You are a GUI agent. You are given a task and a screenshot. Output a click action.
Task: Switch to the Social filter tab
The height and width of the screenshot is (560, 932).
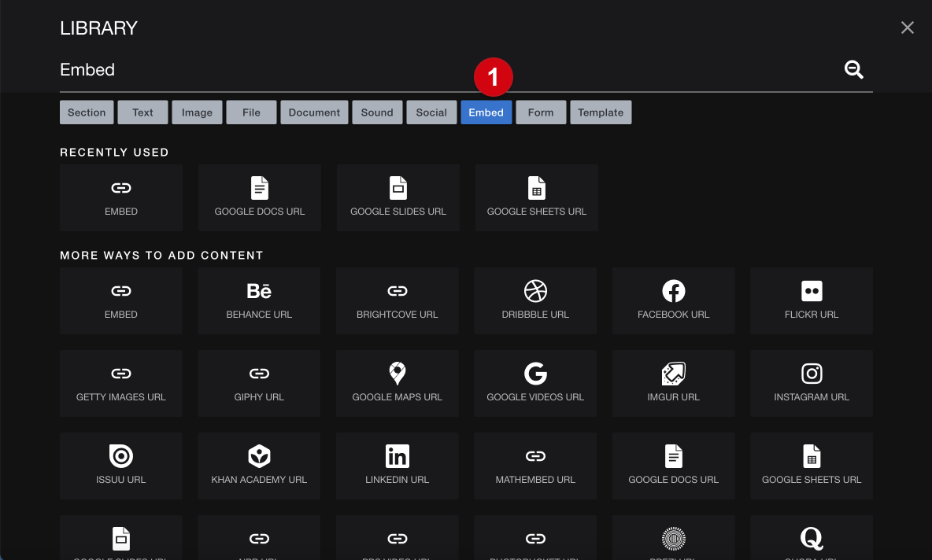[x=431, y=112]
